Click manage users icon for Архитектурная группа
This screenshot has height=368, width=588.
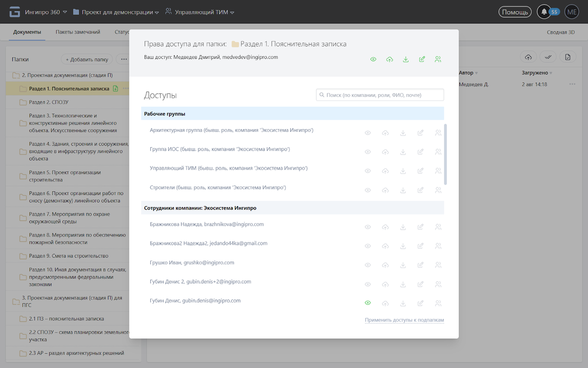[438, 133]
